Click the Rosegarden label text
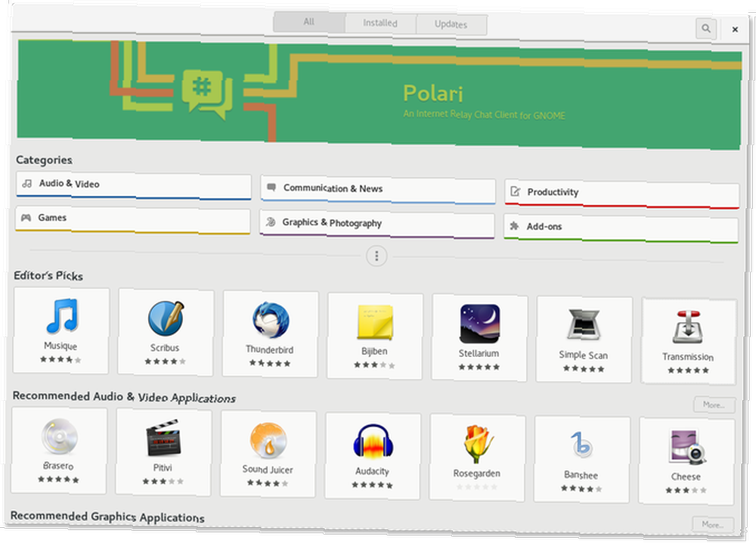The width and height of the screenshot is (756, 543). (x=476, y=473)
